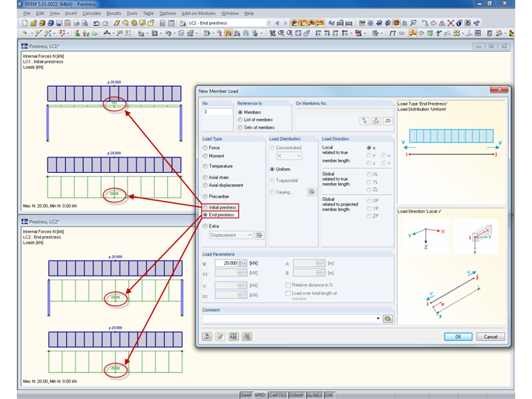532x399 pixels.
Task: Click the settings icon beside Displacement dropdown
Action: (x=259, y=235)
